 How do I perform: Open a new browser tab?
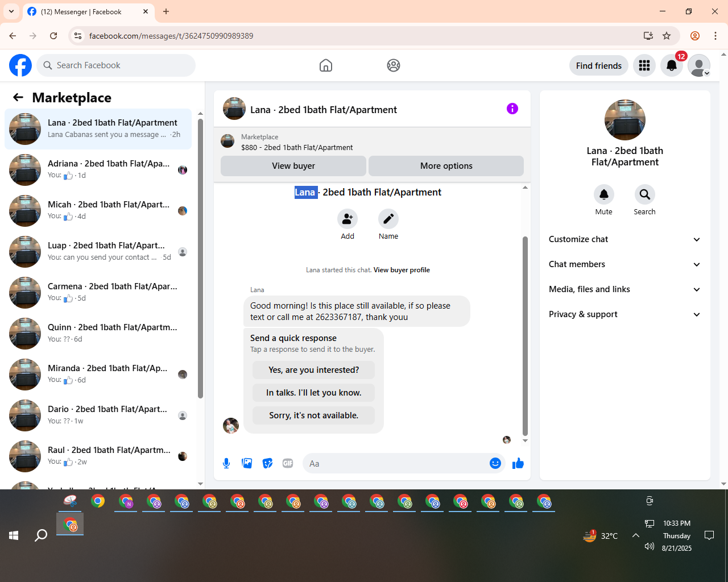pos(166,11)
